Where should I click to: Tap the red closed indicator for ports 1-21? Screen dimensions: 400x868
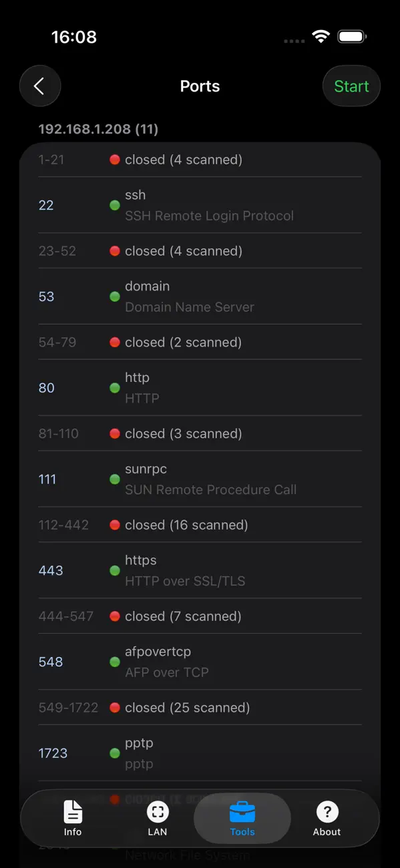tap(114, 159)
